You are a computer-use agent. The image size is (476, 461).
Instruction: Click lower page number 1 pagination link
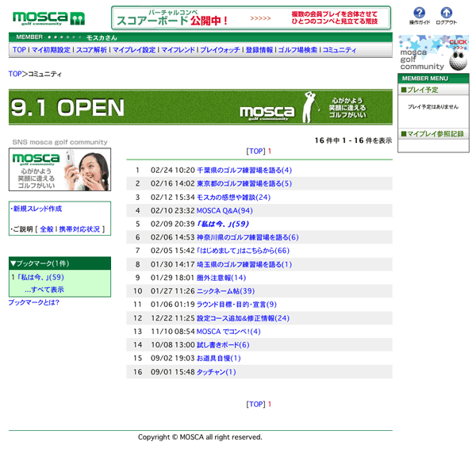(269, 404)
